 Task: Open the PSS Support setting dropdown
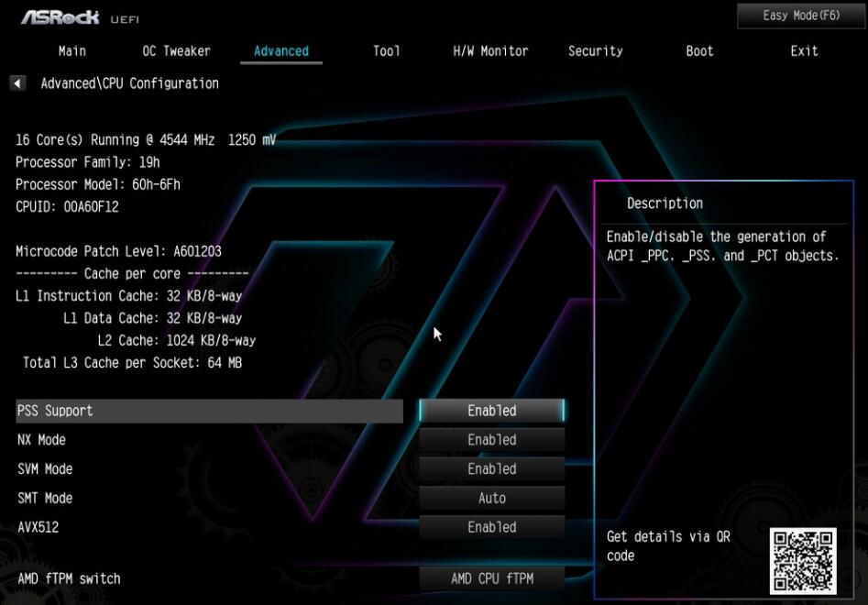click(491, 411)
